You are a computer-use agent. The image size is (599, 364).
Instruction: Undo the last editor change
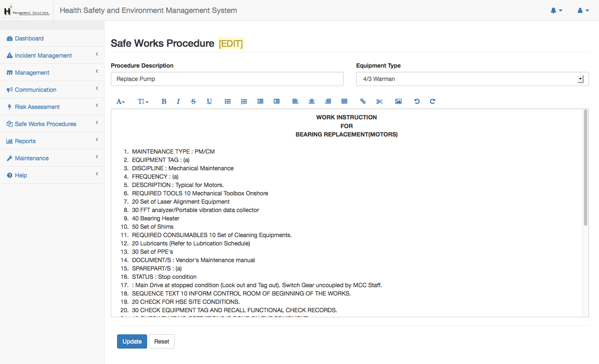[x=417, y=101]
